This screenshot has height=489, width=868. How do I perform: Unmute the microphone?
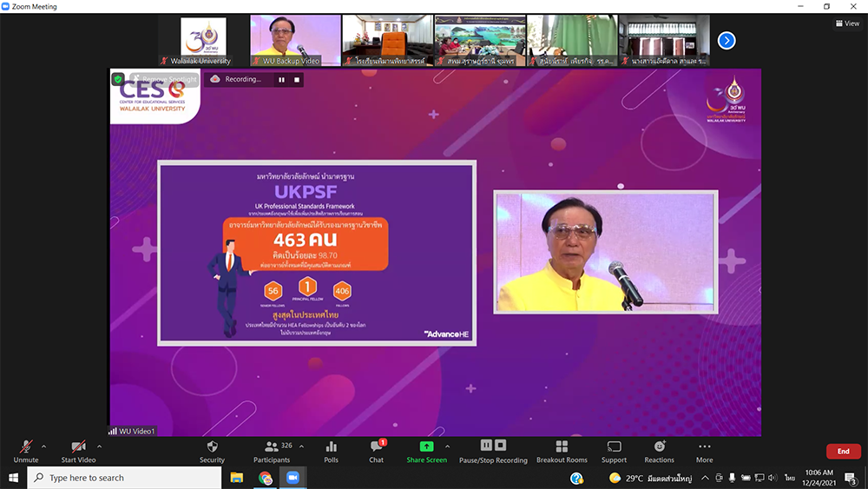click(26, 446)
